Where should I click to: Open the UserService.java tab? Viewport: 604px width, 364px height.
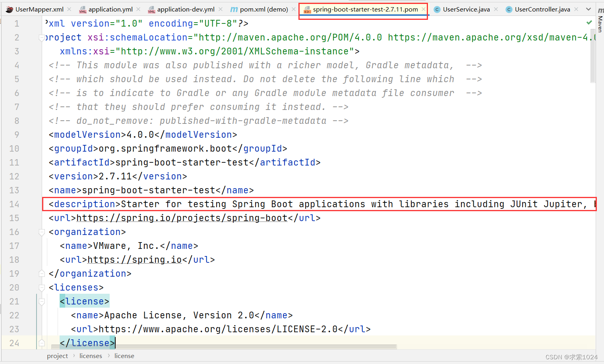tap(466, 9)
